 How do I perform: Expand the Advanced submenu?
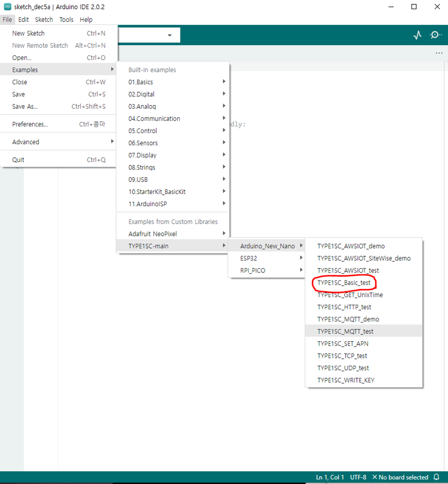click(x=58, y=142)
